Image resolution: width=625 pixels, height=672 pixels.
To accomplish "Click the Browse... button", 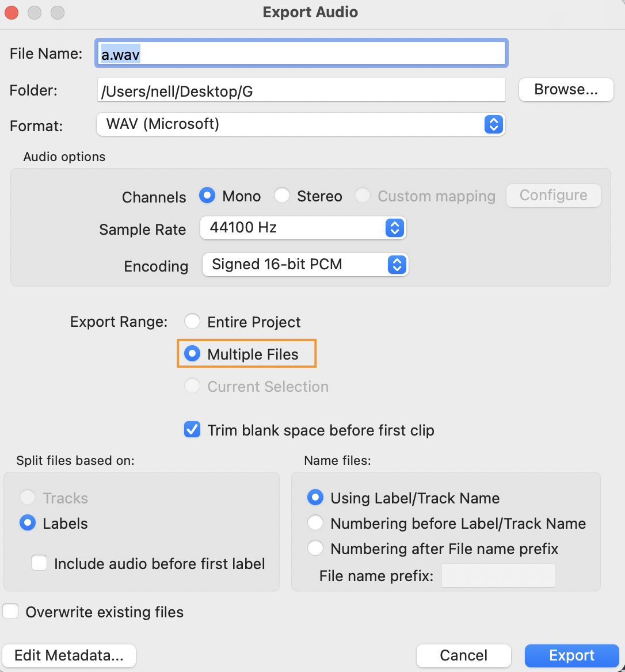I will click(566, 90).
